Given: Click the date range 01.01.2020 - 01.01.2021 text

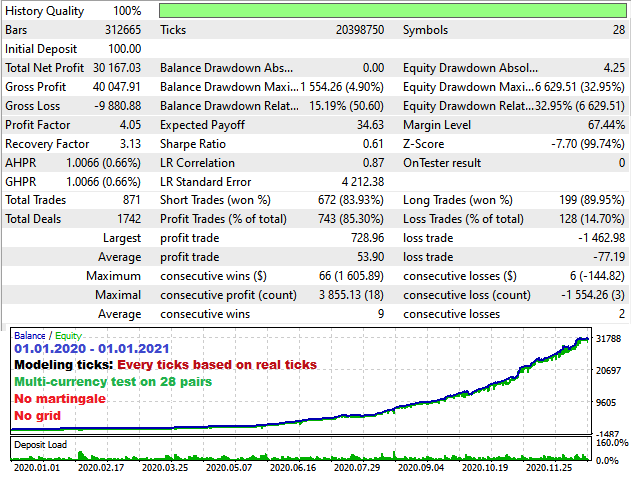Looking at the screenshot, I should click(x=92, y=349).
